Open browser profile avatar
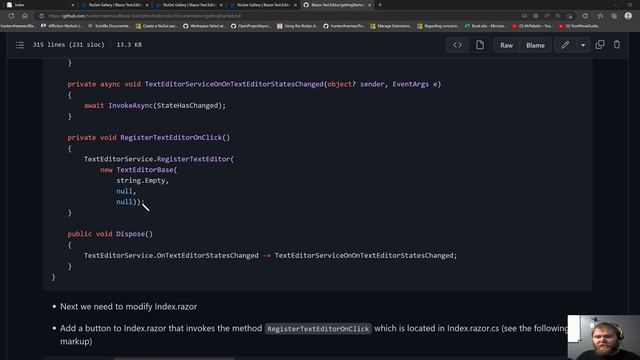The image size is (640, 360). click(x=628, y=16)
